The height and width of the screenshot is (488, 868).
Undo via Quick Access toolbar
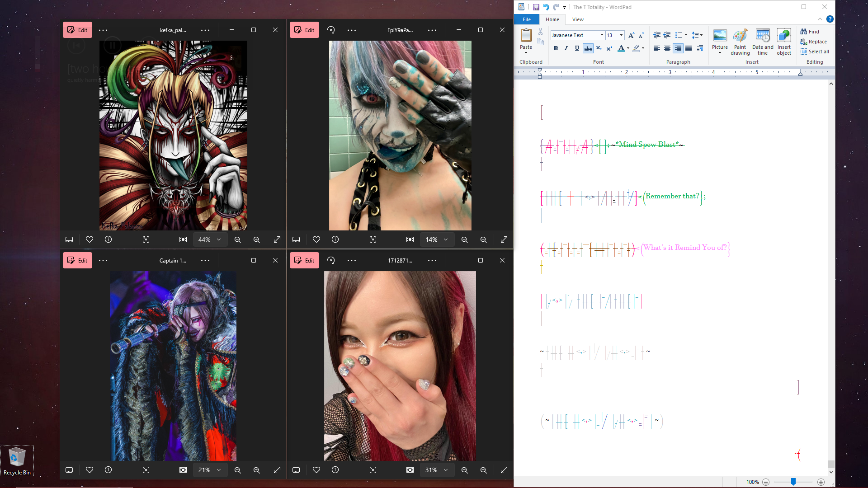pos(546,7)
